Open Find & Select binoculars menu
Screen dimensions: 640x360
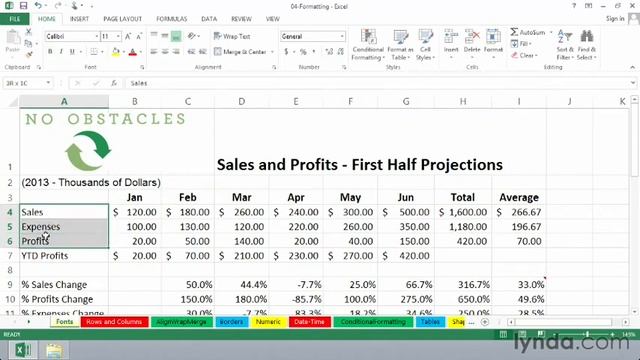click(587, 44)
